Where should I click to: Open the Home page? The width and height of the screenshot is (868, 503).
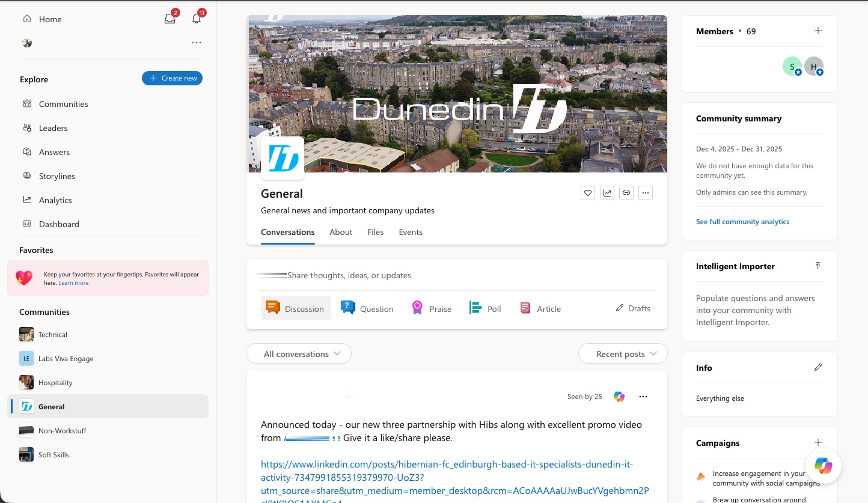[x=42, y=19]
